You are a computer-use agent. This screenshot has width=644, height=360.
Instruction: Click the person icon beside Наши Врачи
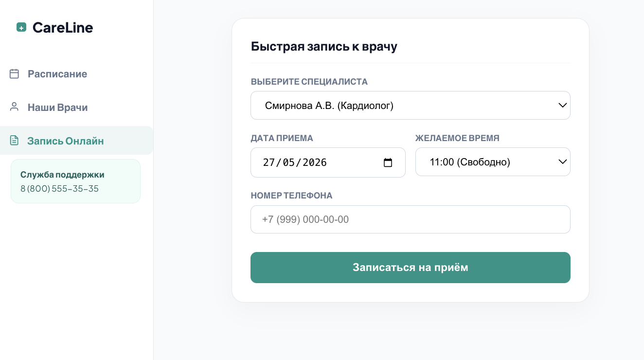15,107
